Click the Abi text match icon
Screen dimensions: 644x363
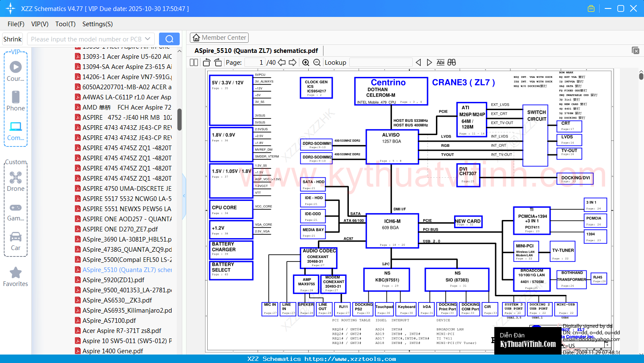440,63
